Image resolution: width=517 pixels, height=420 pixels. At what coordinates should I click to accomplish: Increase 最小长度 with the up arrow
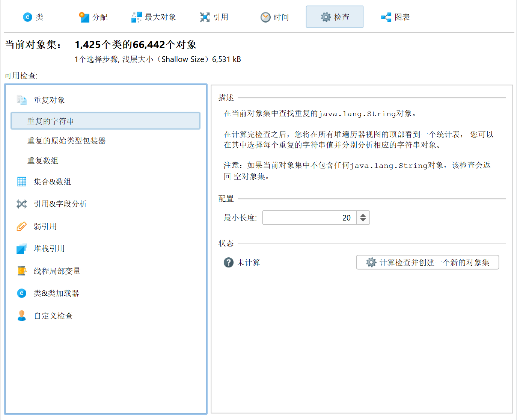click(x=363, y=215)
